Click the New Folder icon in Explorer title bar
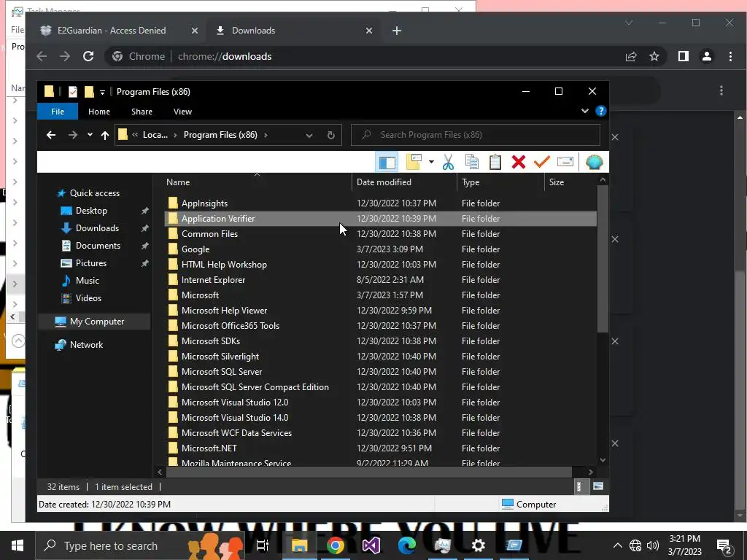 pos(89,91)
